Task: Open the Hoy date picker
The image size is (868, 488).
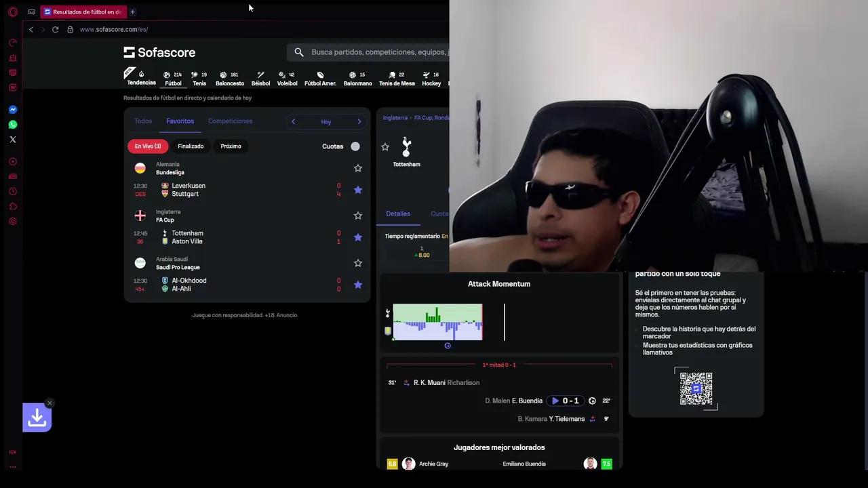Action: point(326,122)
